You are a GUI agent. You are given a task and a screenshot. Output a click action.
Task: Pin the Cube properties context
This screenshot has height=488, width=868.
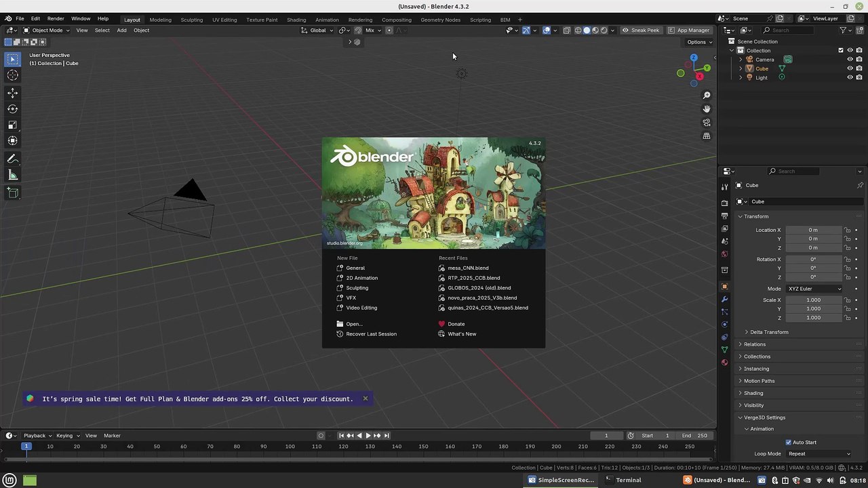click(860, 185)
